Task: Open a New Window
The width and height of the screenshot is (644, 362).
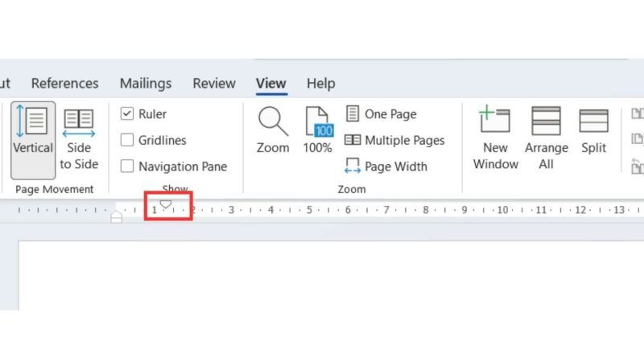Action: click(495, 138)
